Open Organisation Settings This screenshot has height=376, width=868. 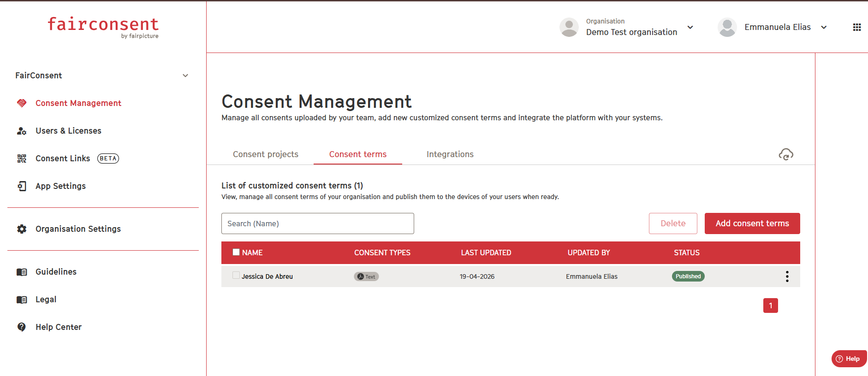(x=78, y=229)
